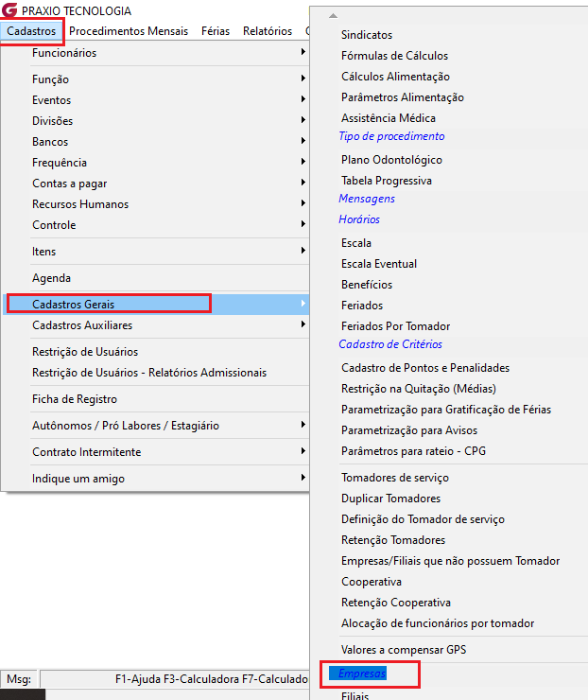Viewport: 588px width, 700px height.
Task: Select Tomadores de serviço
Action: click(x=395, y=478)
